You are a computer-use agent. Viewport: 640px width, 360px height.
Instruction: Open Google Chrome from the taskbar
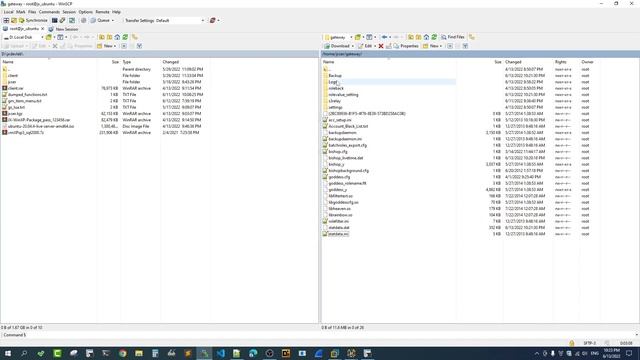[x=122, y=353]
